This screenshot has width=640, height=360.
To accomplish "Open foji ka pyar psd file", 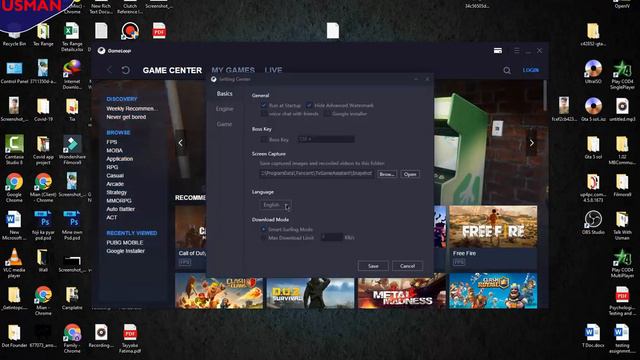I will (x=43, y=225).
